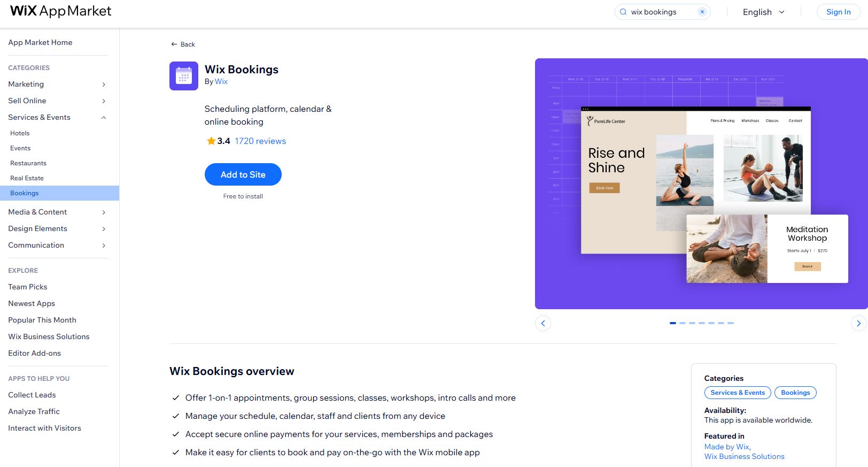Viewport: 868px width, 467px height.
Task: Open Team Picks in Explore section
Action: point(28,287)
